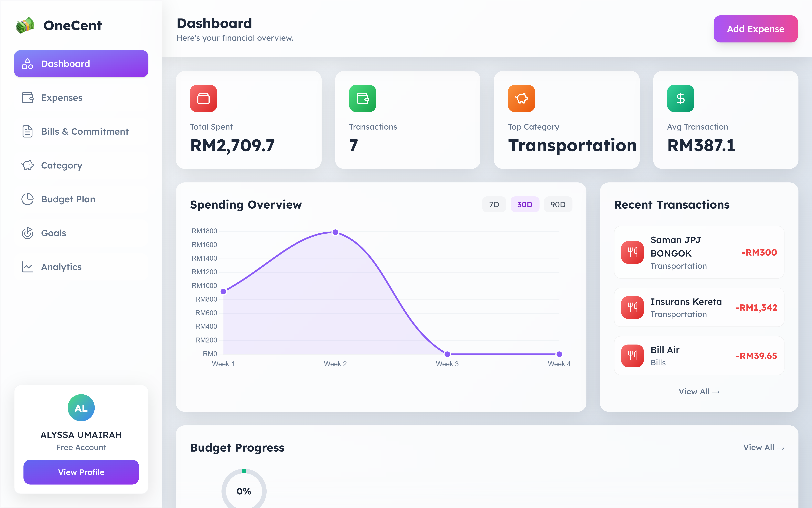Click the Bills & Commitment document icon
Image resolution: width=812 pixels, height=508 pixels.
click(27, 131)
